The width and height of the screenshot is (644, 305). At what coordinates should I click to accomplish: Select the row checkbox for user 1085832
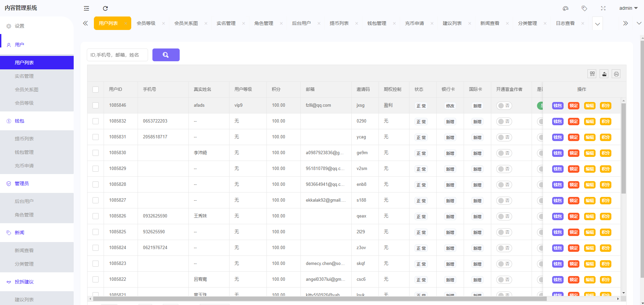pyautogui.click(x=96, y=121)
